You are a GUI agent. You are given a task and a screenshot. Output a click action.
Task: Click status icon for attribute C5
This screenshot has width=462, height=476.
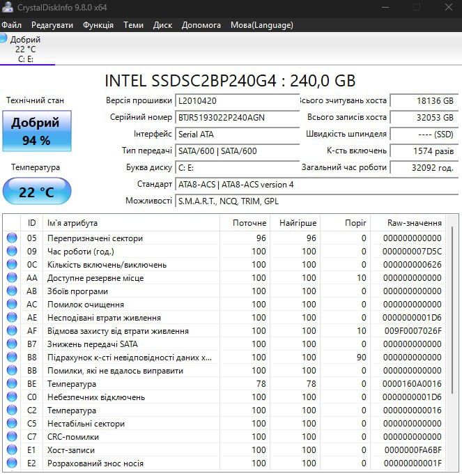coord(12,424)
